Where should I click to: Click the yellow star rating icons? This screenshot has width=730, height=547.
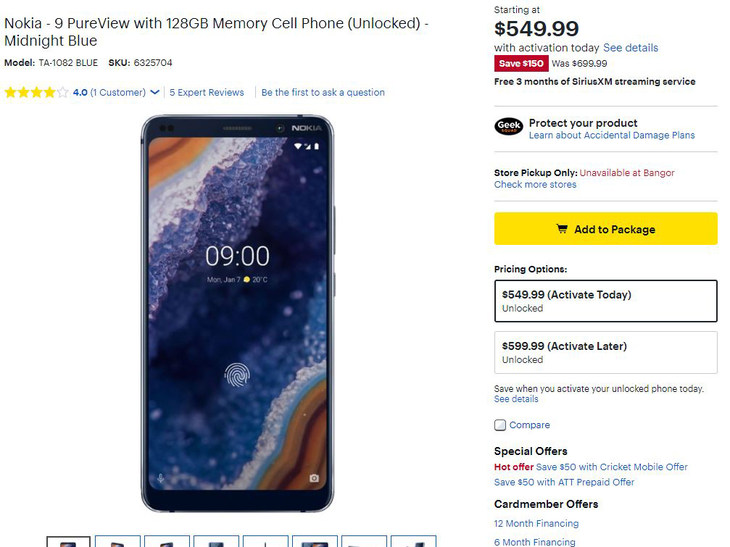(x=36, y=92)
